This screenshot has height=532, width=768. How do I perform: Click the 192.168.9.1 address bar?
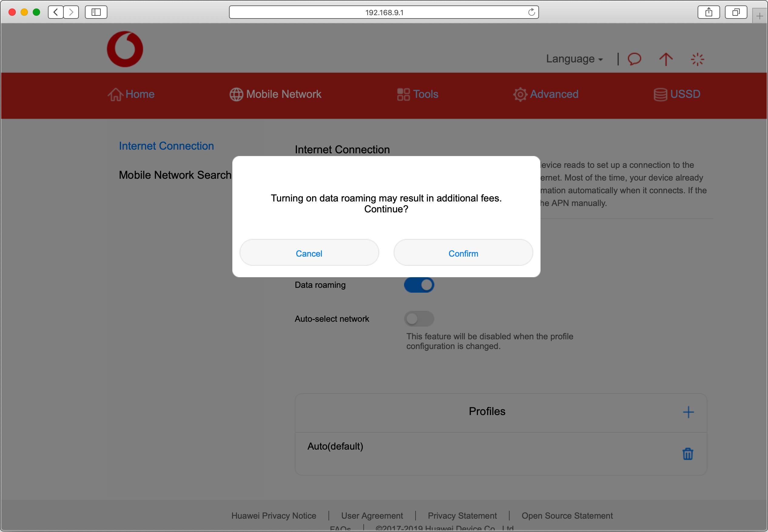(384, 12)
